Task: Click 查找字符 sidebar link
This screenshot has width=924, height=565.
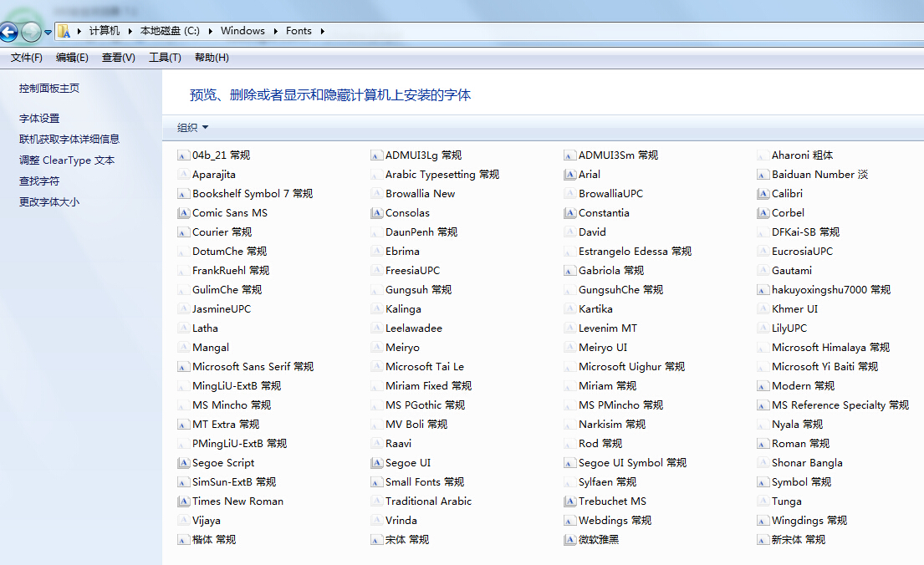Action: click(x=39, y=181)
